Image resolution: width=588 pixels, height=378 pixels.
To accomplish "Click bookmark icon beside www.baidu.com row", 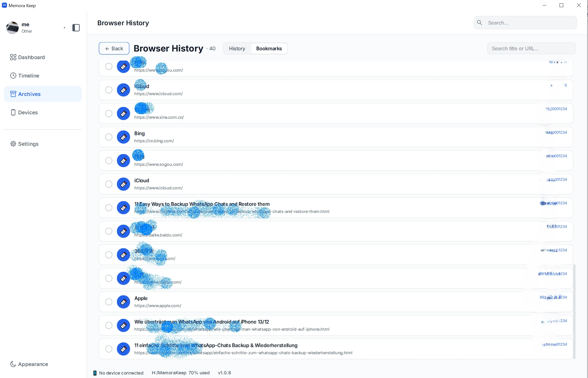I will point(123,278).
